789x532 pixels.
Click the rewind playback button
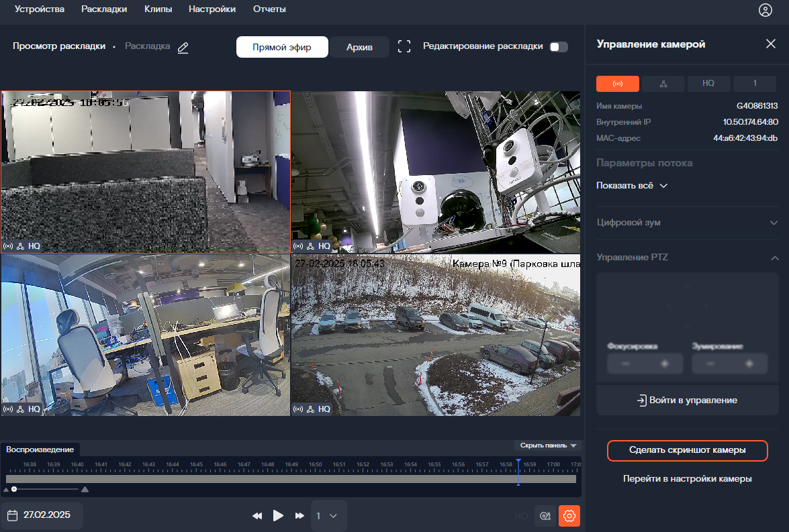coord(257,516)
